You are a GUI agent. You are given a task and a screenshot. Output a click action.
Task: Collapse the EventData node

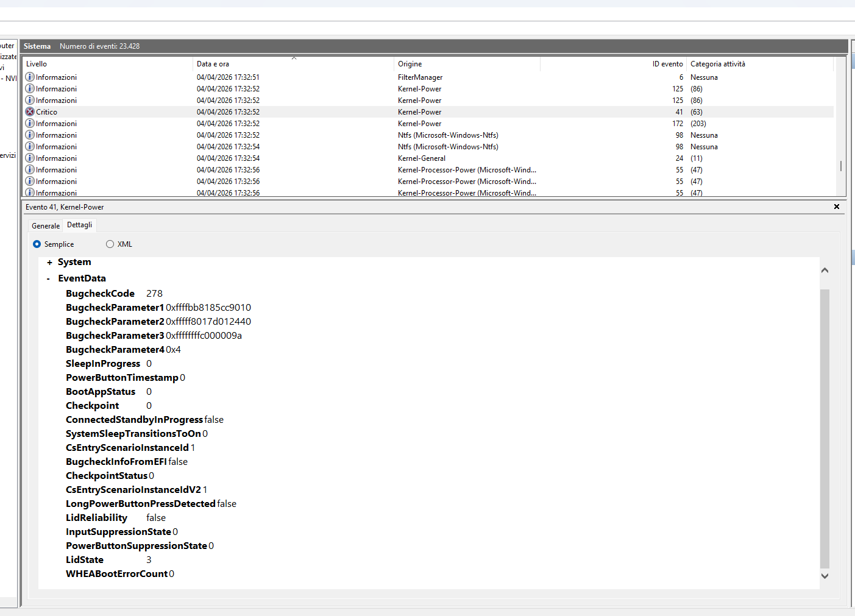(49, 279)
